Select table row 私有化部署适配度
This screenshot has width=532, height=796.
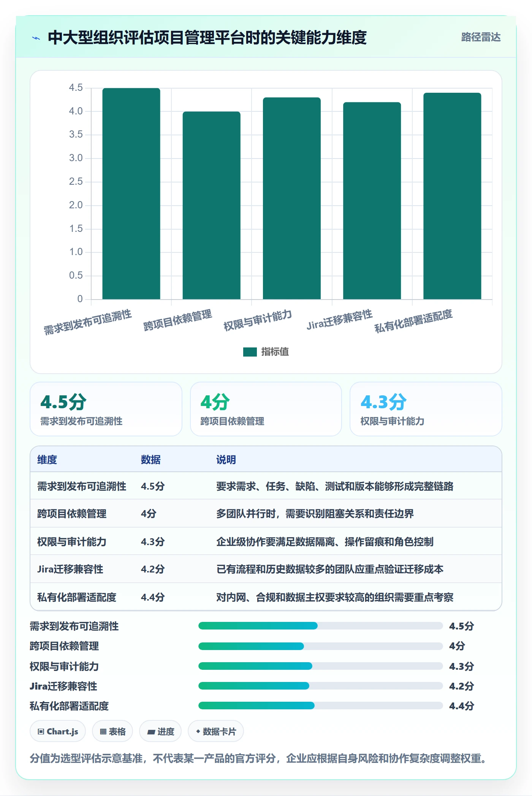pyautogui.click(x=266, y=597)
